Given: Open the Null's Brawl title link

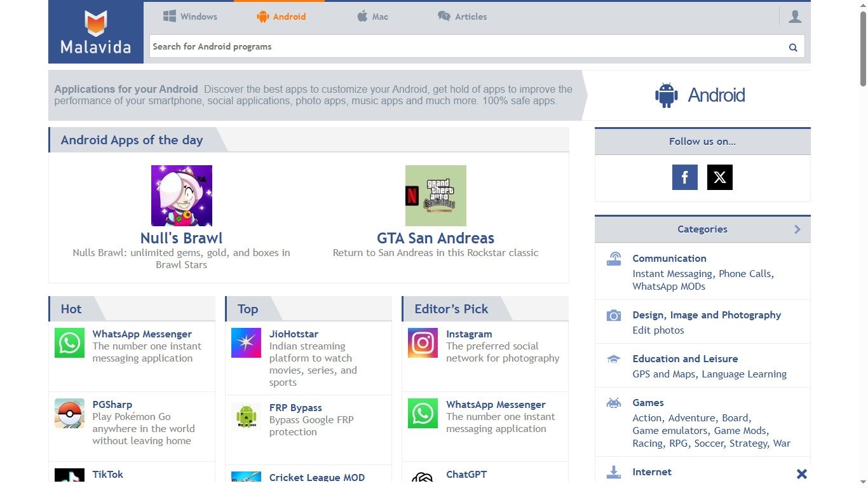Looking at the screenshot, I should [182, 238].
